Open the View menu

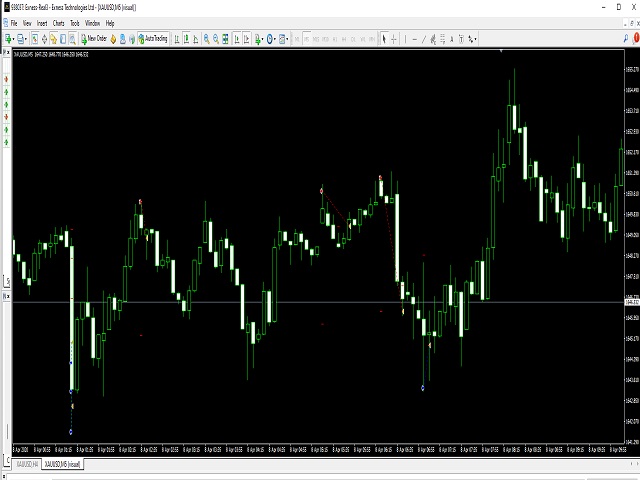point(27,23)
